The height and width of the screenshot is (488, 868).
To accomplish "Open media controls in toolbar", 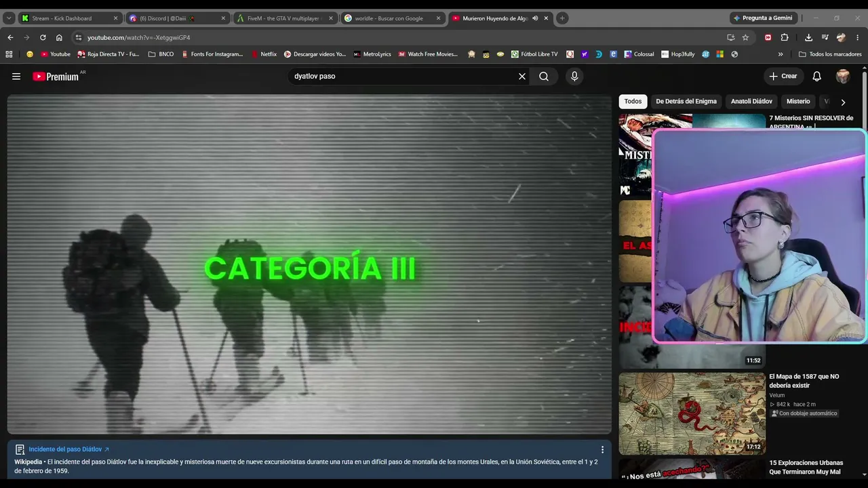I will pyautogui.click(x=825, y=37).
